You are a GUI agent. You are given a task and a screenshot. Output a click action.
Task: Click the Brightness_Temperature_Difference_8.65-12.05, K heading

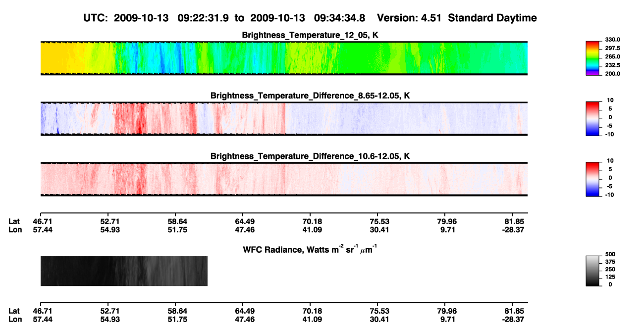[311, 95]
